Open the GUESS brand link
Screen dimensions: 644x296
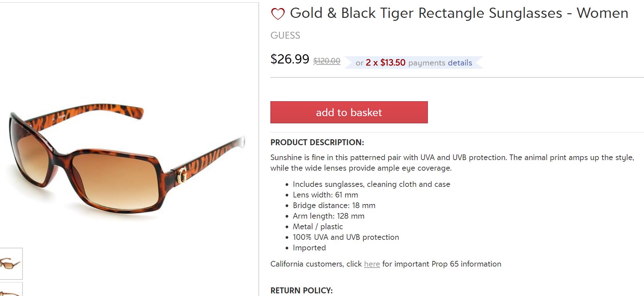285,35
